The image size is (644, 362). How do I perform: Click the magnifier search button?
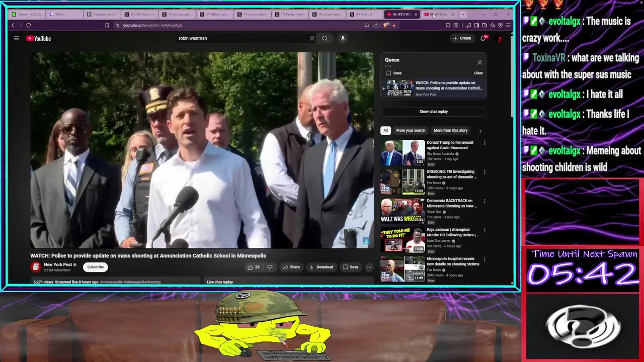[x=325, y=38]
